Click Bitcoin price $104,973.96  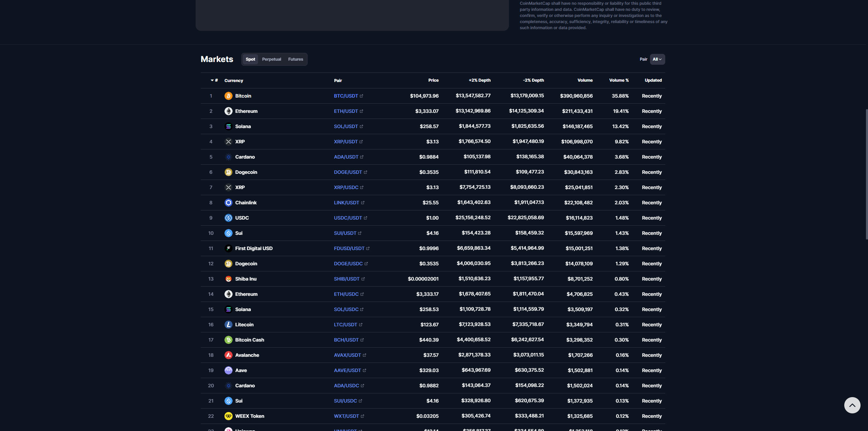424,96
